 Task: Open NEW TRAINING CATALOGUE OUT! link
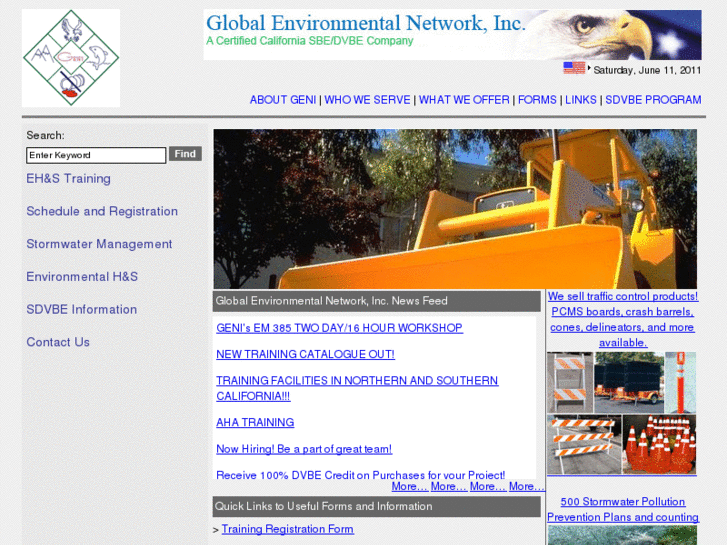coord(306,354)
